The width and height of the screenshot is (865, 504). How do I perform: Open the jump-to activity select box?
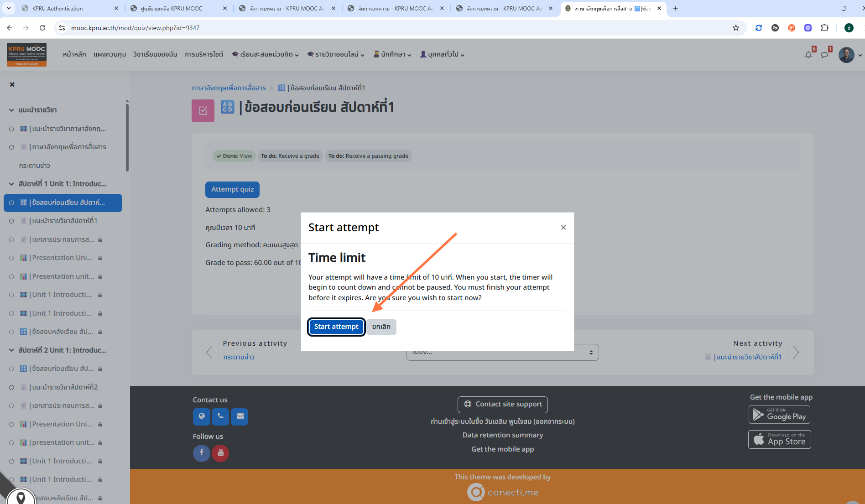(x=502, y=352)
